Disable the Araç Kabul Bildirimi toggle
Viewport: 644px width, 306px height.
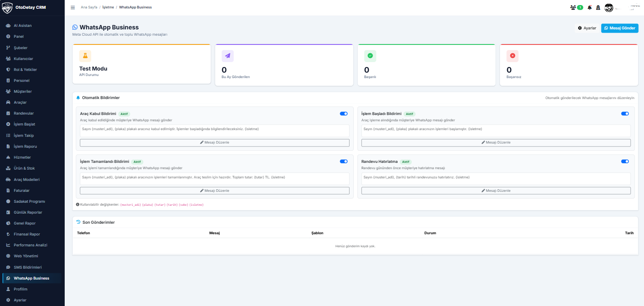point(344,113)
